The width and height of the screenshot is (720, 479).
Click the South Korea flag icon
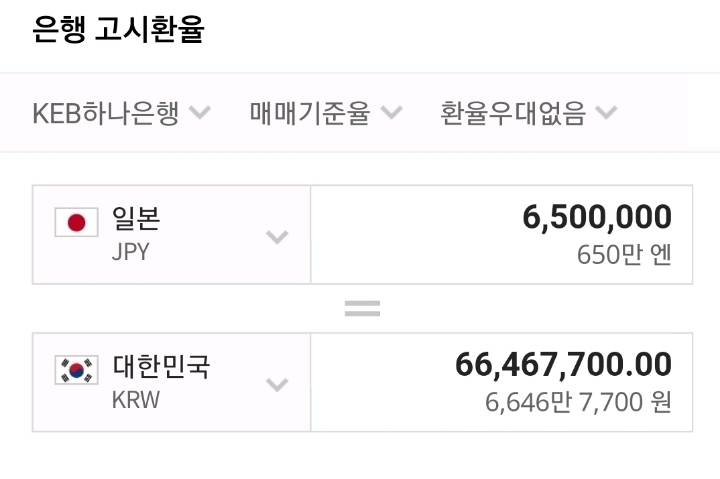76,370
